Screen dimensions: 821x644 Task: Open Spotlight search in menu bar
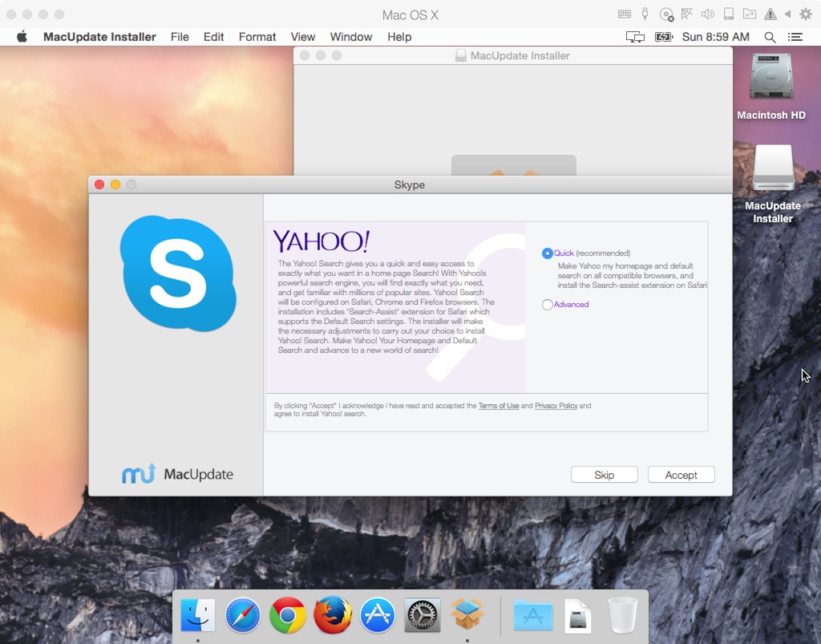tap(770, 37)
